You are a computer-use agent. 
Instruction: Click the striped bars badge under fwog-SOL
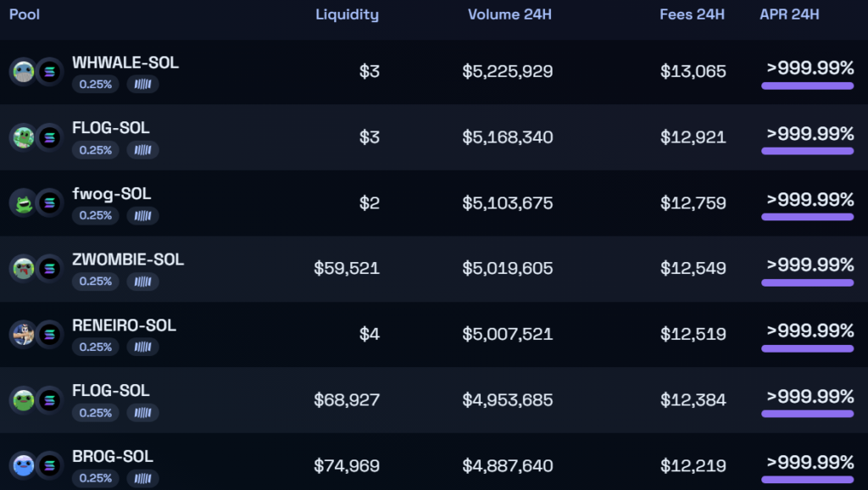click(142, 215)
